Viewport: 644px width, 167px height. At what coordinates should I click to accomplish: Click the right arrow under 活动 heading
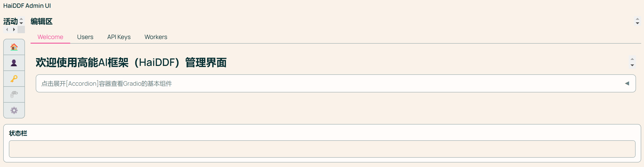coord(14,29)
